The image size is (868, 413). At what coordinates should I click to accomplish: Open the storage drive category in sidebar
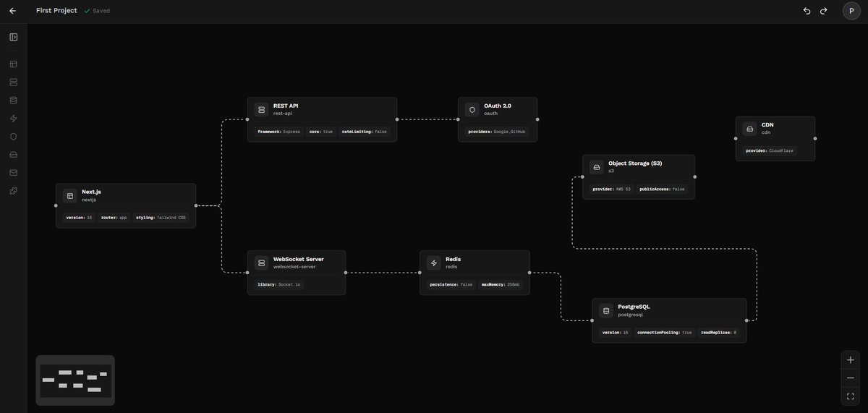[x=13, y=155]
